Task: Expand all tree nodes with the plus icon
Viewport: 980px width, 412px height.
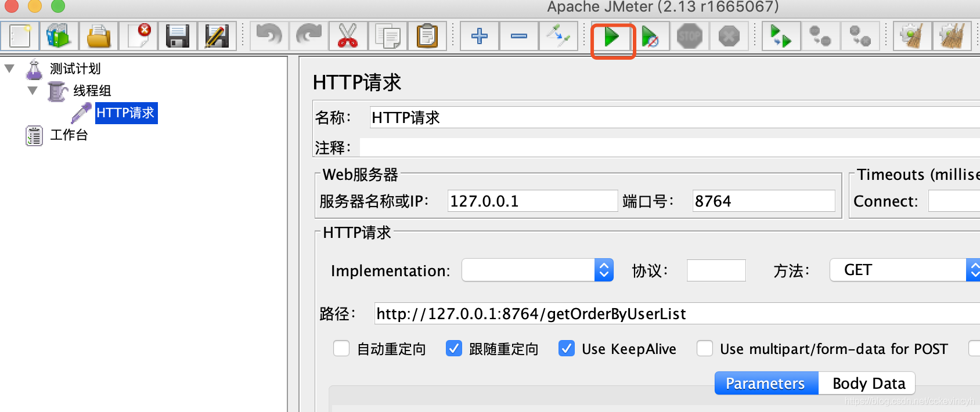Action: (x=480, y=37)
